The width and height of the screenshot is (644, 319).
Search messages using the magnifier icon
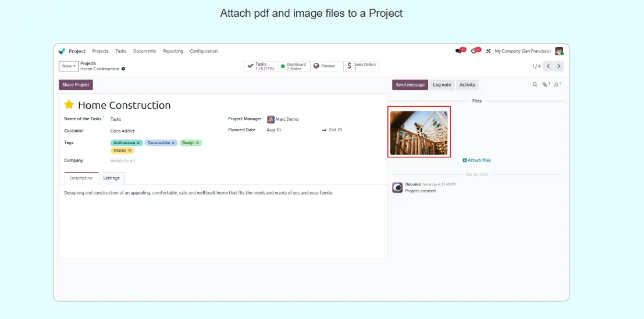click(535, 85)
